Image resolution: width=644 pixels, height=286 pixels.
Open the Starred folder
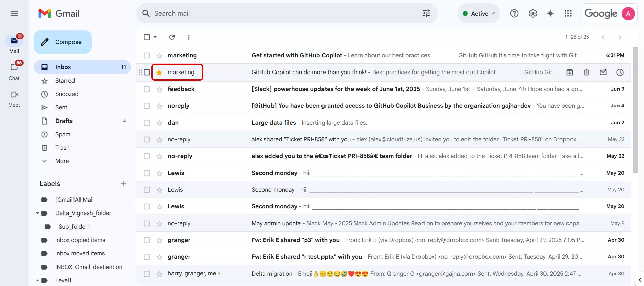[x=82, y=81]
